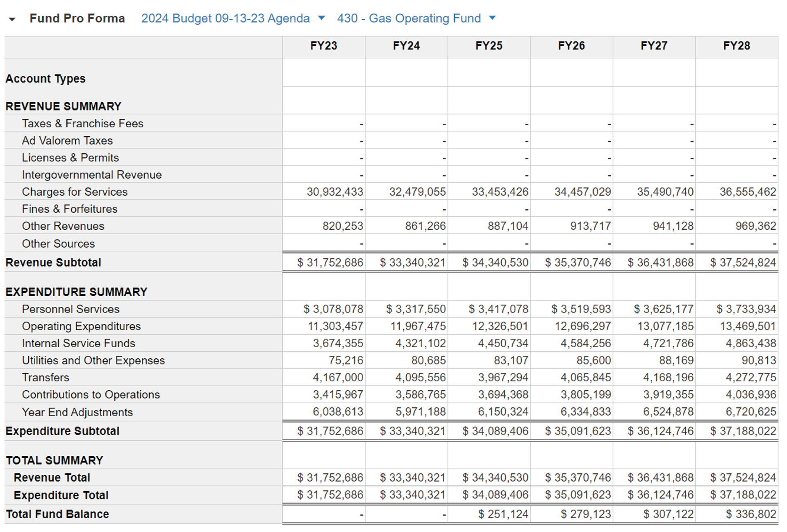This screenshot has height=532, width=787.
Task: Click the Fund Pro Forma title
Action: tap(77, 18)
